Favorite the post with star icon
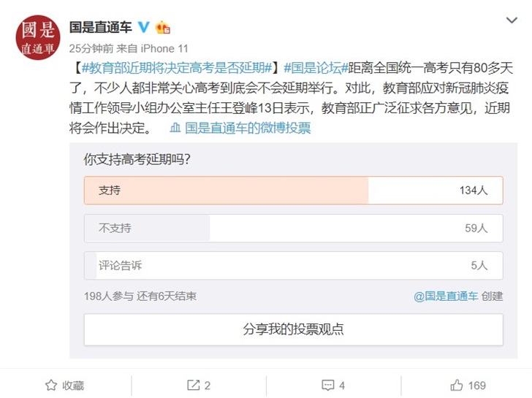 (x=64, y=385)
